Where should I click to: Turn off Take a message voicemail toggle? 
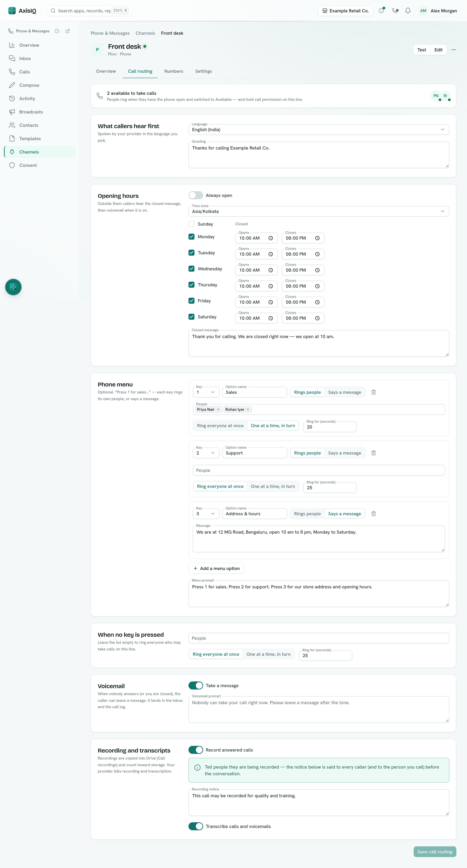196,686
